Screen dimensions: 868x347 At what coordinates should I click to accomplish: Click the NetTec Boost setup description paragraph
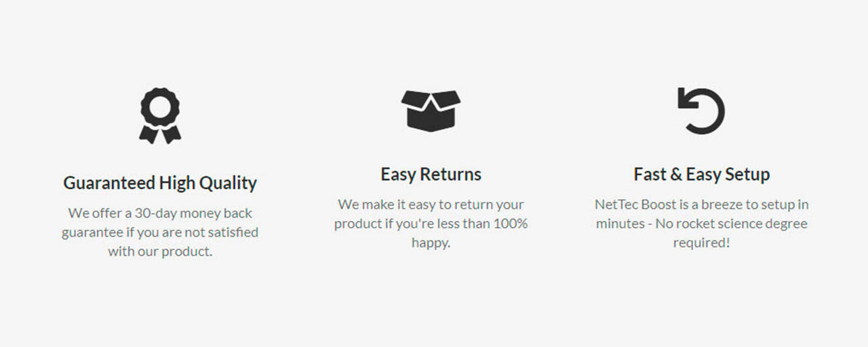coord(701,223)
